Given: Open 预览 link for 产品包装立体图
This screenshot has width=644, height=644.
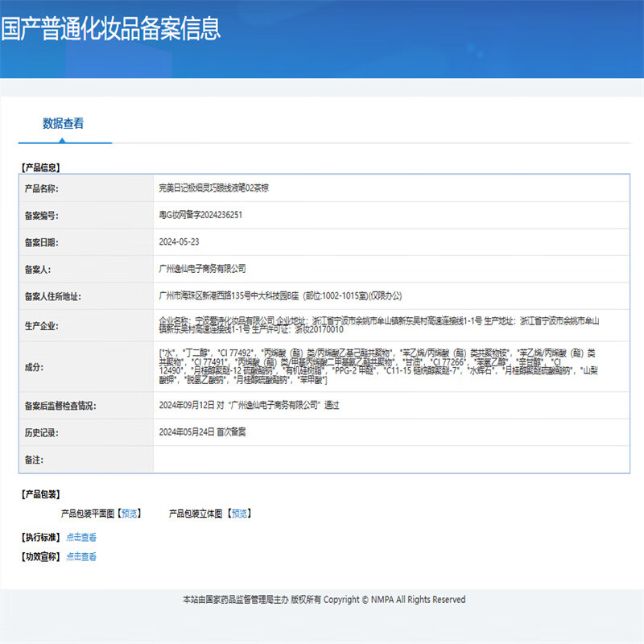Looking at the screenshot, I should tap(239, 513).
